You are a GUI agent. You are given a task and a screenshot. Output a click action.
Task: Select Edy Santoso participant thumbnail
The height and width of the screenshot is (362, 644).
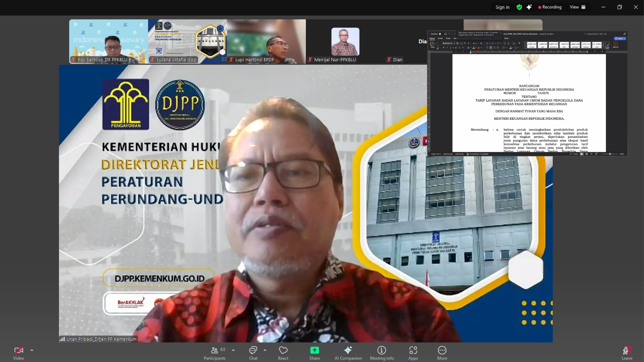point(108,41)
